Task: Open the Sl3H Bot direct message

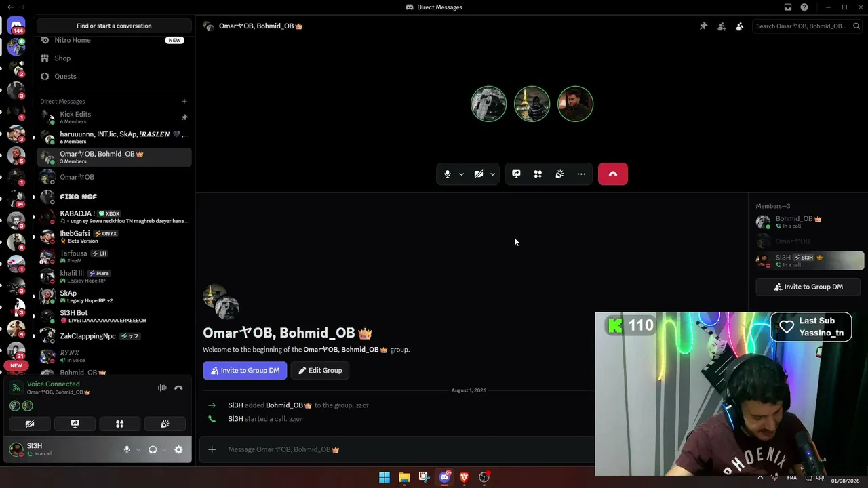Action: pos(114,317)
